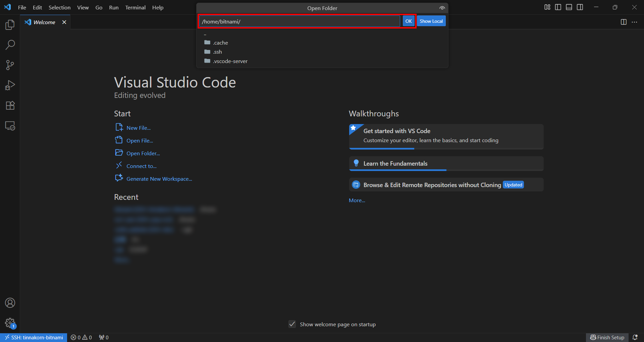
Task: Open the Search view in activity bar
Action: pos(10,45)
